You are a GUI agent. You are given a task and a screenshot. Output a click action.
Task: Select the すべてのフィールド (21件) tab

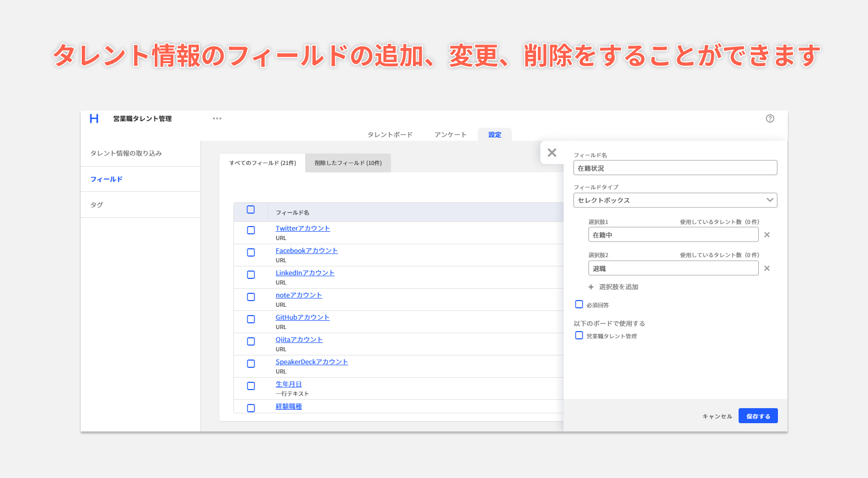[x=262, y=163]
